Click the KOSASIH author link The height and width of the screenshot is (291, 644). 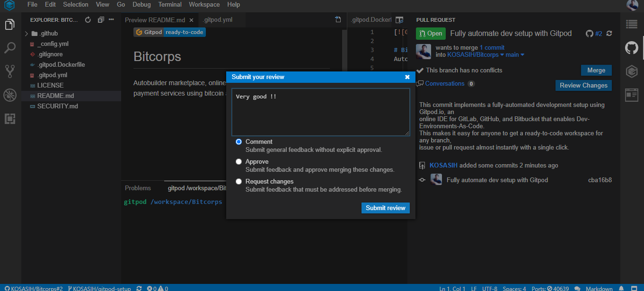tap(444, 165)
